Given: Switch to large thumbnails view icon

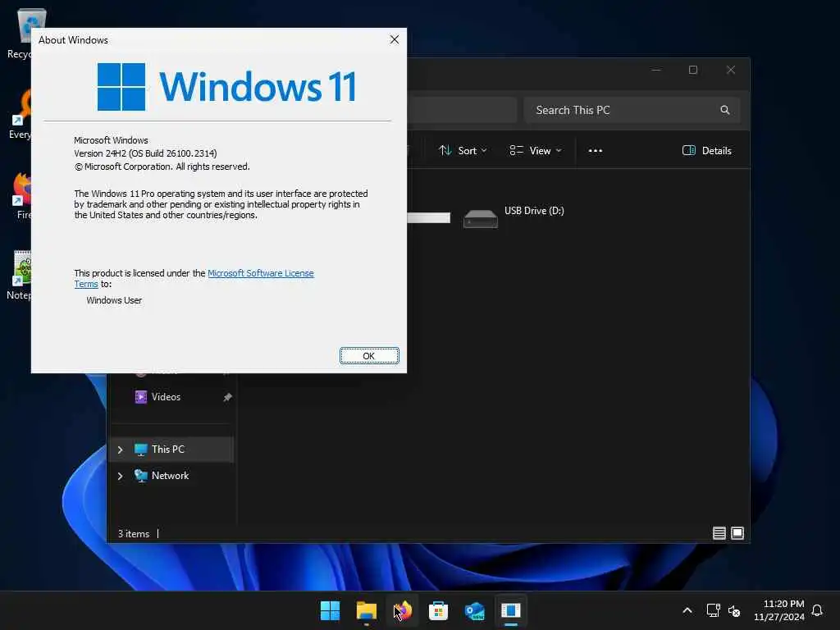Looking at the screenshot, I should 737,533.
